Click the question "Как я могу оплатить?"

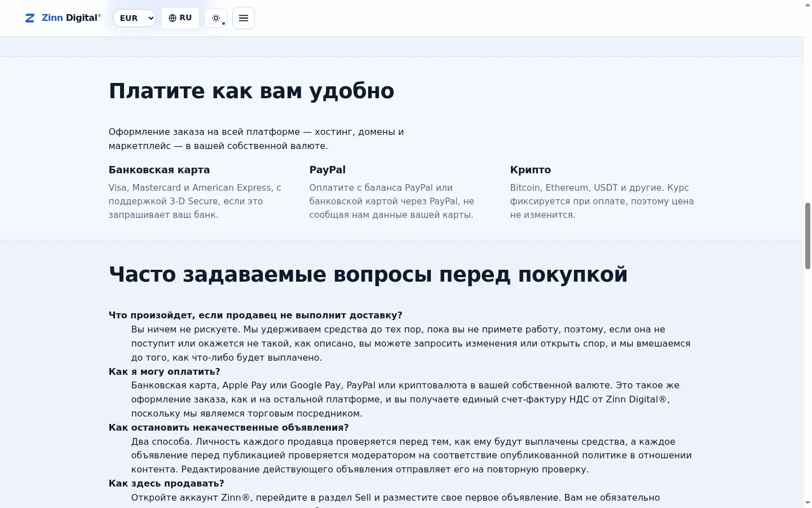click(x=164, y=371)
